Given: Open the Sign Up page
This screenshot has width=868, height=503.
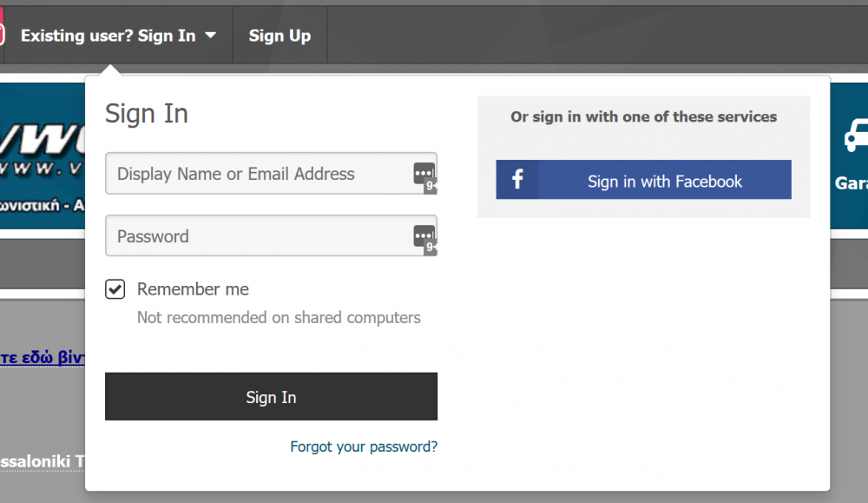Looking at the screenshot, I should (279, 36).
